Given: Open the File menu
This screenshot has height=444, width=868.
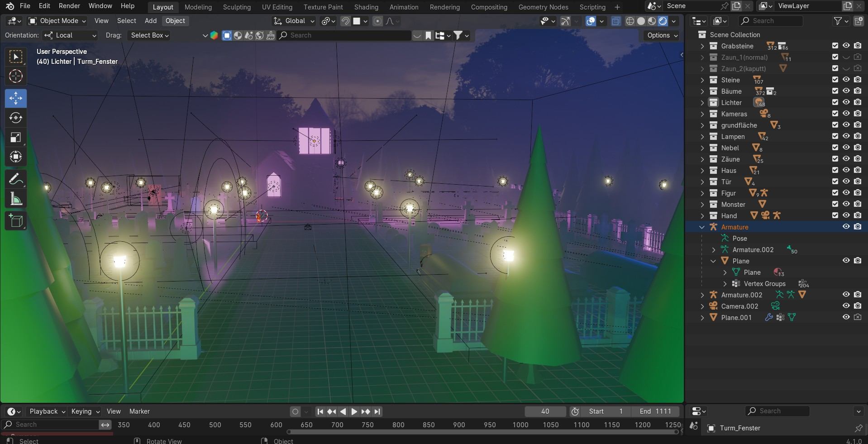Looking at the screenshot, I should click(25, 6).
